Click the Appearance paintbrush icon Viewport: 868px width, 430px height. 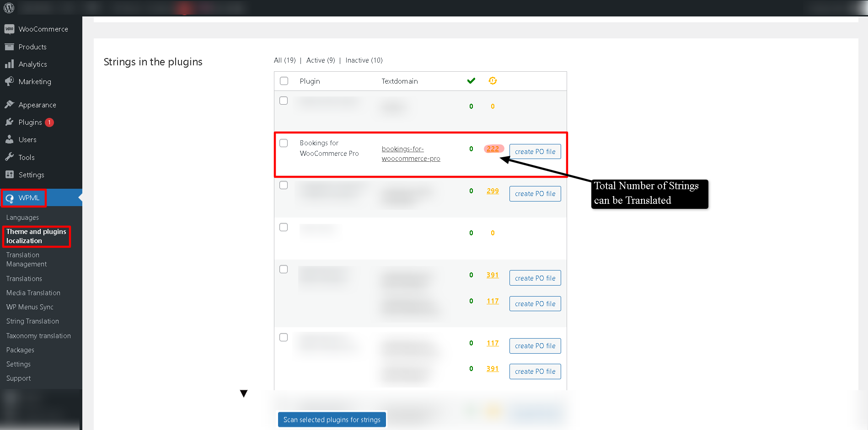click(x=9, y=105)
